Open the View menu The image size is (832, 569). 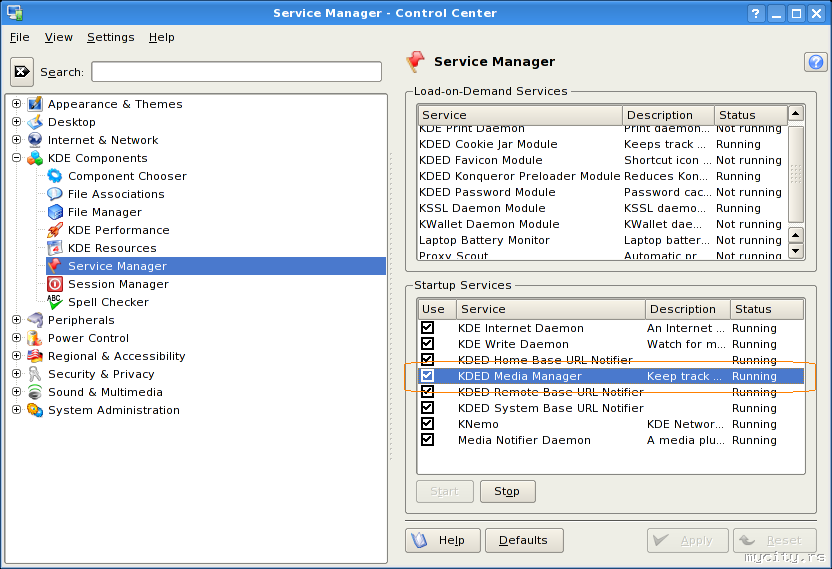58,37
